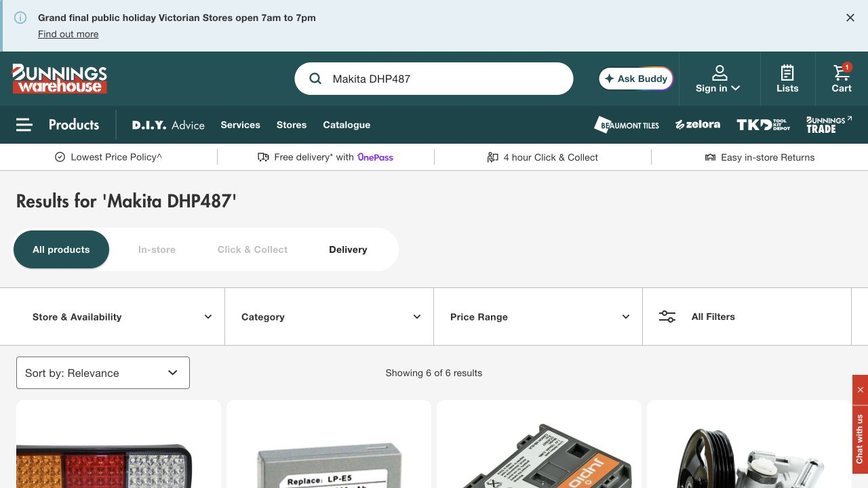Open the power steering pump product image

[x=749, y=445]
